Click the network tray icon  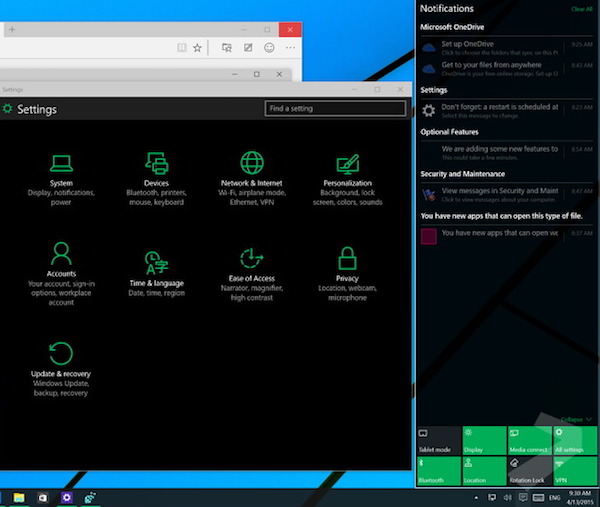492,497
